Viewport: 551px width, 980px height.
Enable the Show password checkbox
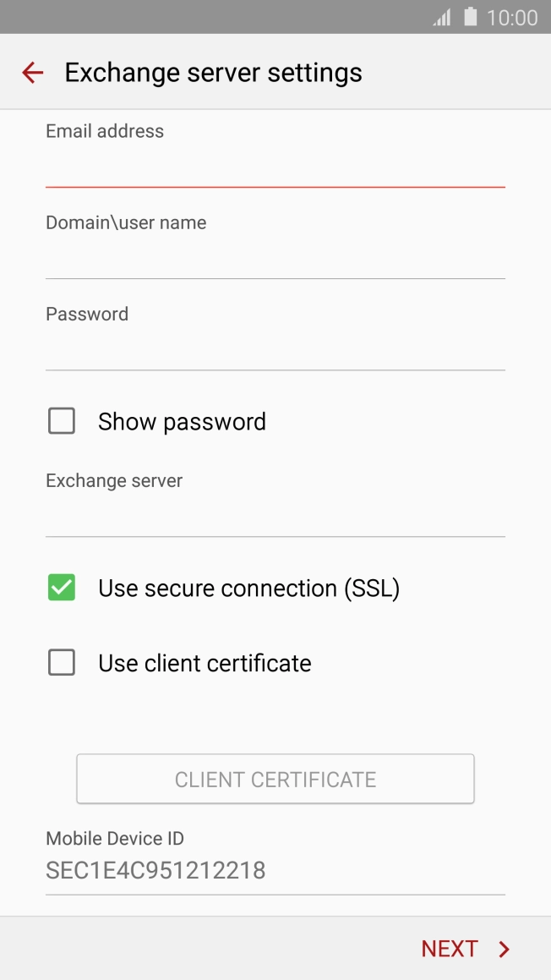(x=62, y=421)
